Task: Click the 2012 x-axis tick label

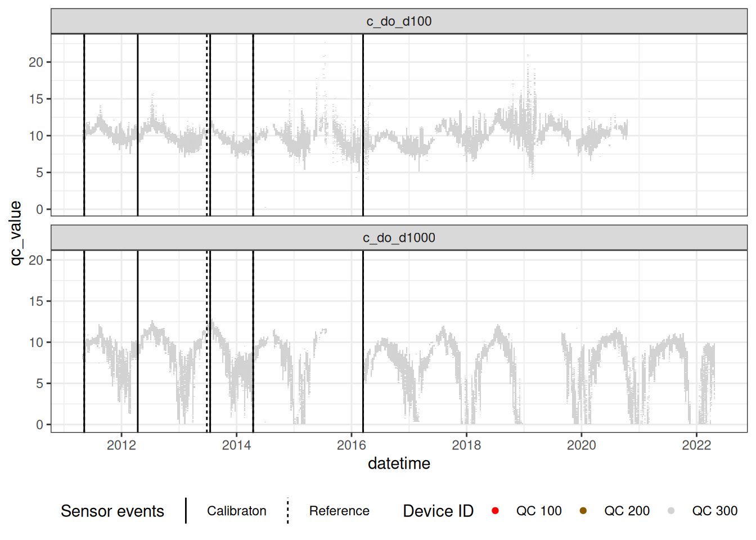Action: pyautogui.click(x=121, y=445)
